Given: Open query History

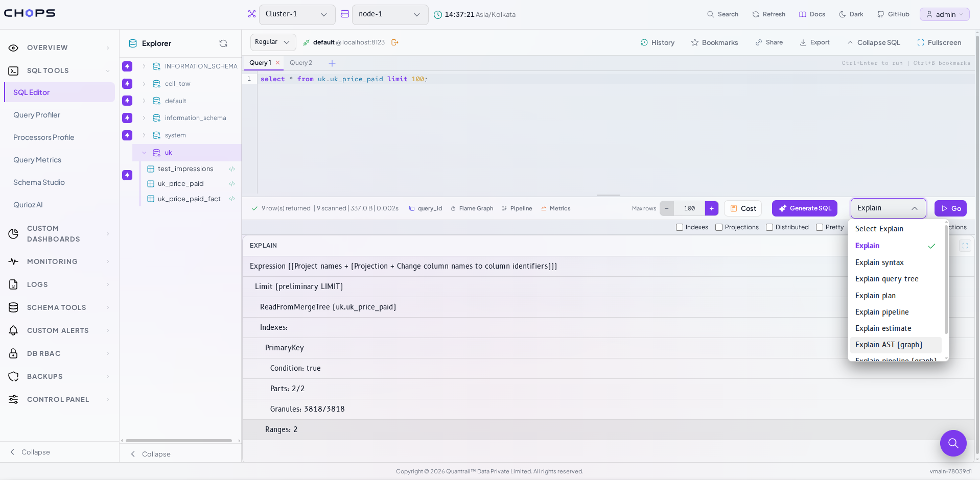Looking at the screenshot, I should (x=658, y=43).
